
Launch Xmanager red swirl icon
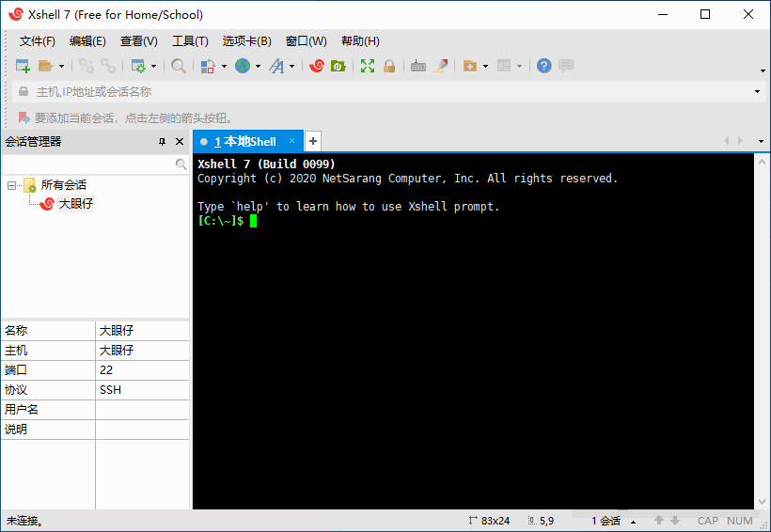tap(317, 66)
